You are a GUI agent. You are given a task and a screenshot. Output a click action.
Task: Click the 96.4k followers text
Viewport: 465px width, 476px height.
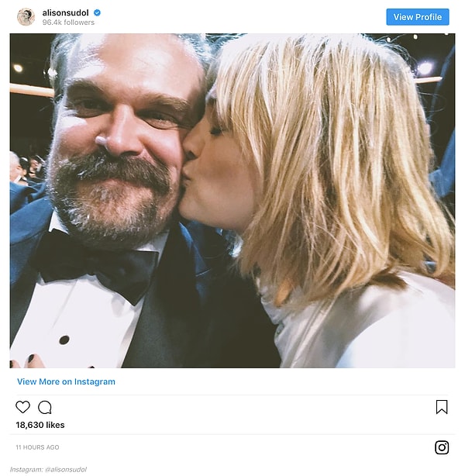click(x=68, y=23)
